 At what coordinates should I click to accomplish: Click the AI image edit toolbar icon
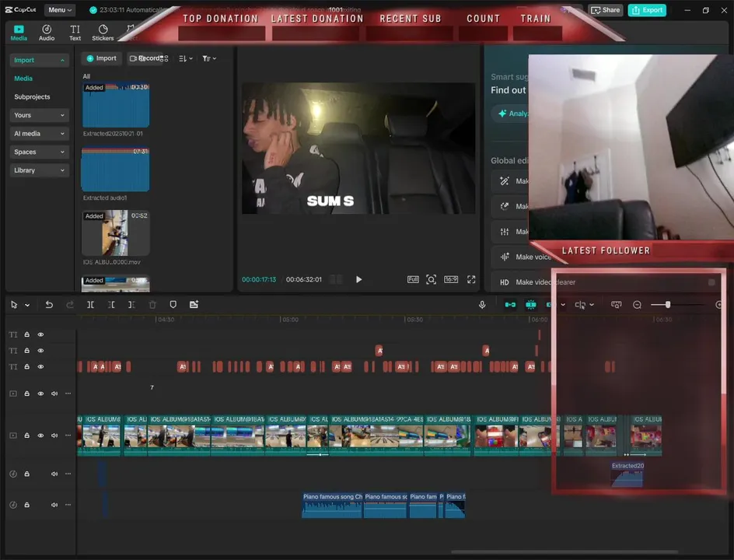tap(194, 305)
